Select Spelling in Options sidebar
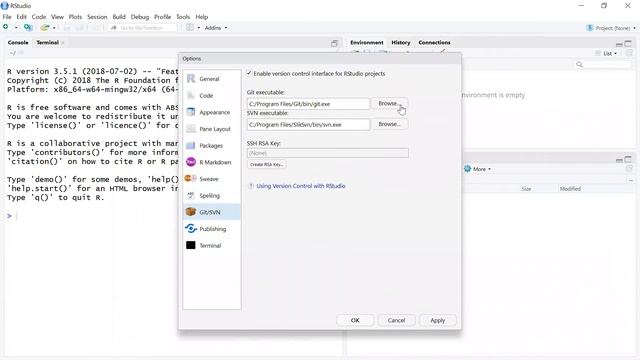 212,196
